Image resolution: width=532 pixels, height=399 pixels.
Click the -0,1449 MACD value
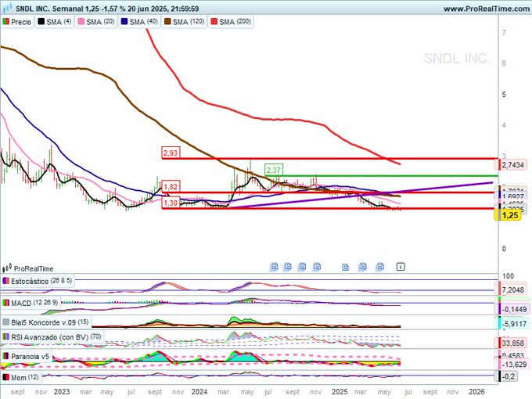click(x=514, y=310)
